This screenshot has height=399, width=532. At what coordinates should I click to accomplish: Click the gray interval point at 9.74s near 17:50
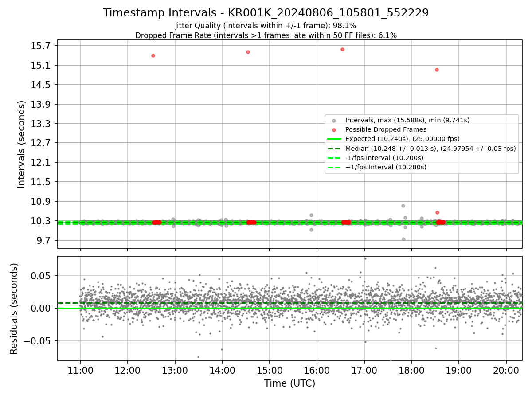(x=403, y=239)
